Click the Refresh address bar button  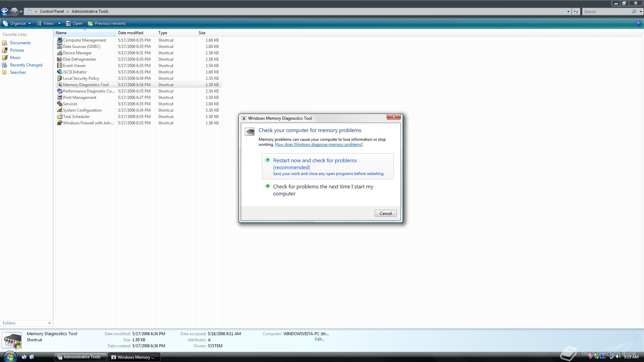pyautogui.click(x=576, y=11)
